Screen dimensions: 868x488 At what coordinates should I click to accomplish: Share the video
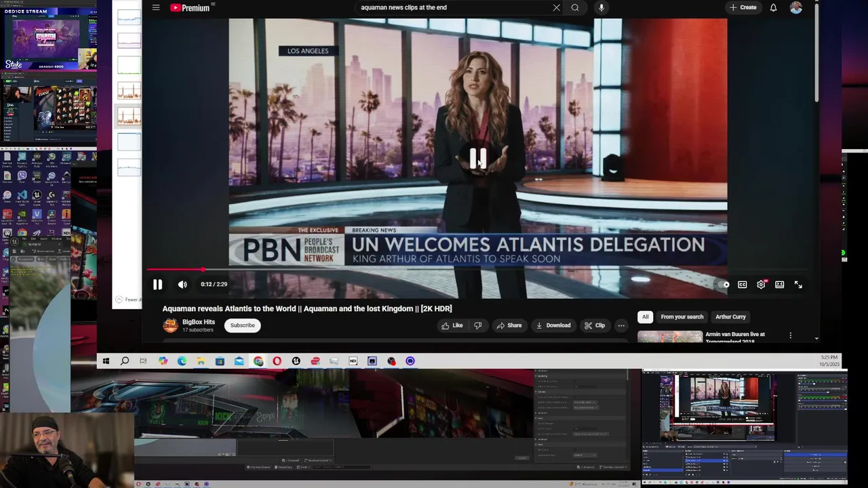point(509,325)
